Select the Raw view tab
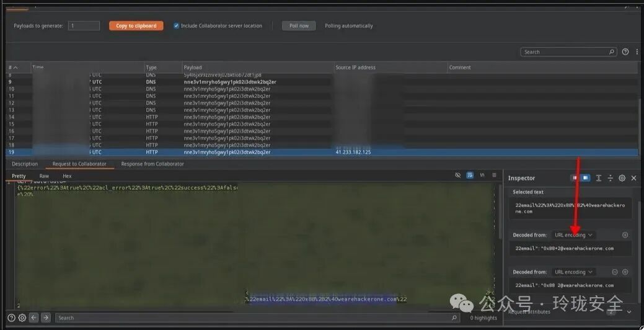 coord(44,176)
